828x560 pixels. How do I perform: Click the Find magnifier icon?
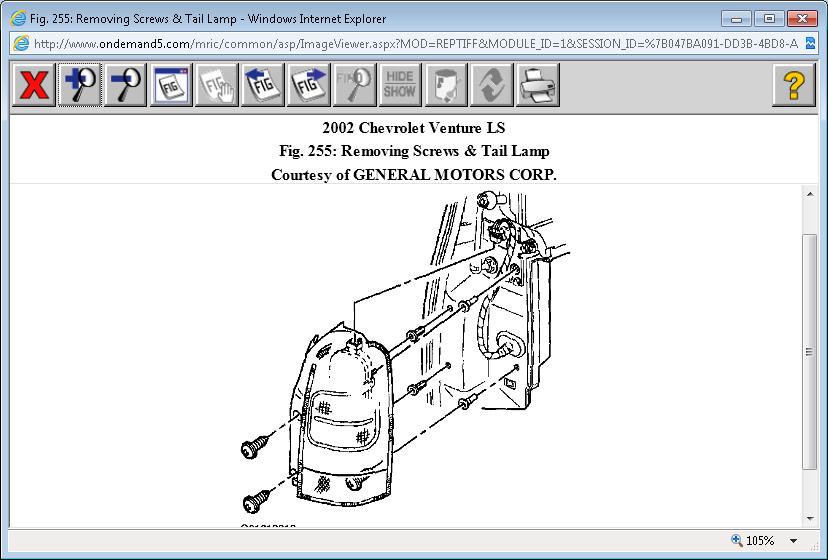tap(354, 85)
